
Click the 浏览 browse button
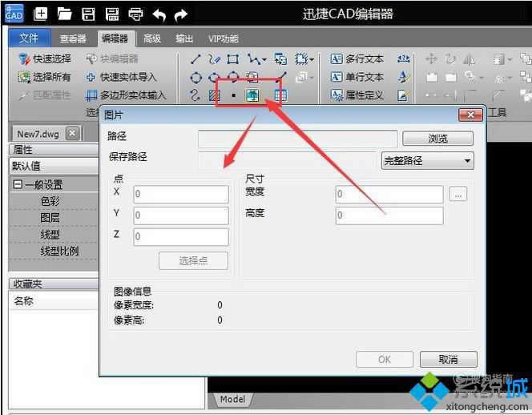(x=437, y=139)
